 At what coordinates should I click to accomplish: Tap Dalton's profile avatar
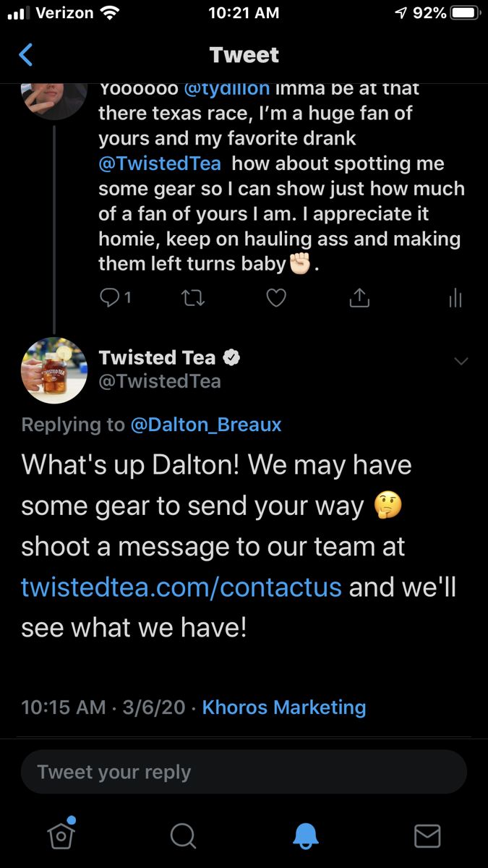(53, 97)
